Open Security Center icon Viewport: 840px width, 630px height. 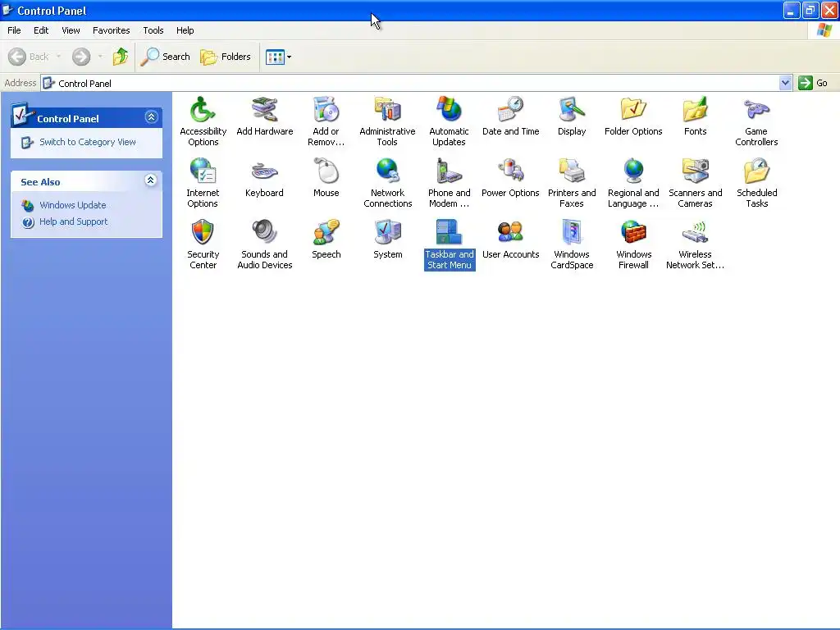pyautogui.click(x=203, y=244)
